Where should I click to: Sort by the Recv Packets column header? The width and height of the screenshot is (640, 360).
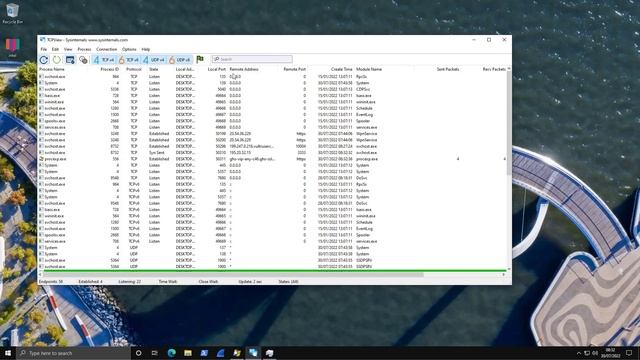pyautogui.click(x=494, y=69)
